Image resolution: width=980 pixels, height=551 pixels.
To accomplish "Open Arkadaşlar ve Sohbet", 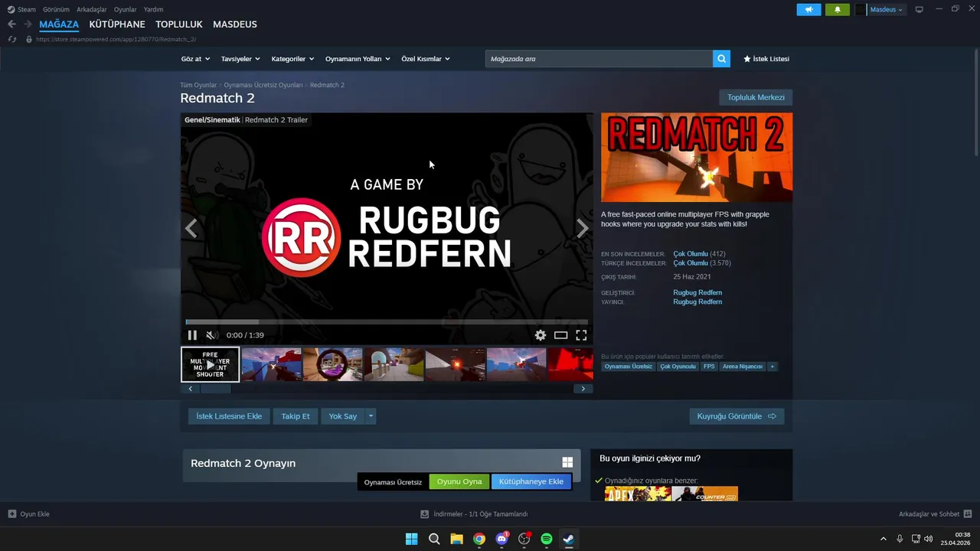I will (935, 514).
